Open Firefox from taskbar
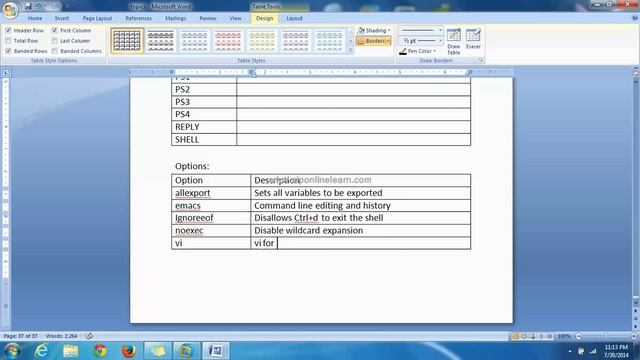 point(129,351)
